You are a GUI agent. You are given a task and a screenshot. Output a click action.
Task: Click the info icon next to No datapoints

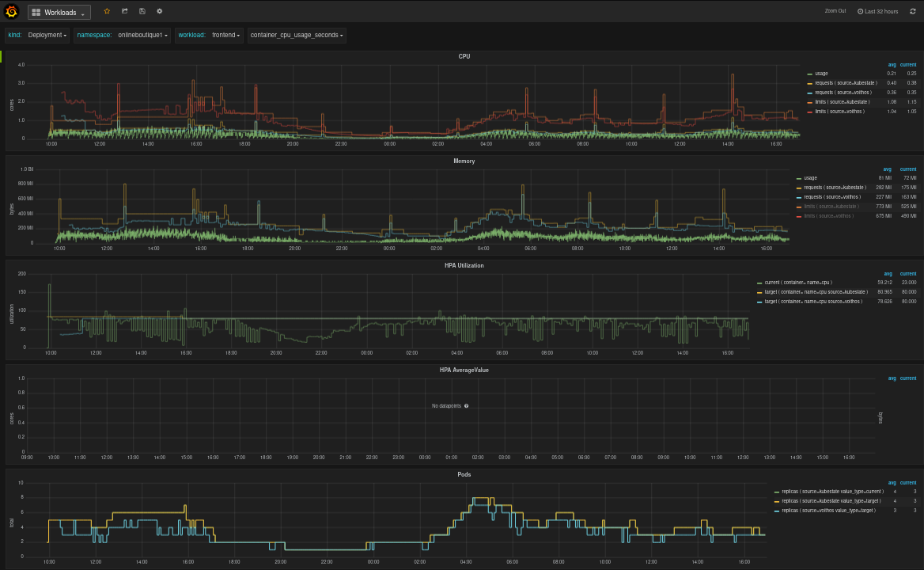point(465,405)
